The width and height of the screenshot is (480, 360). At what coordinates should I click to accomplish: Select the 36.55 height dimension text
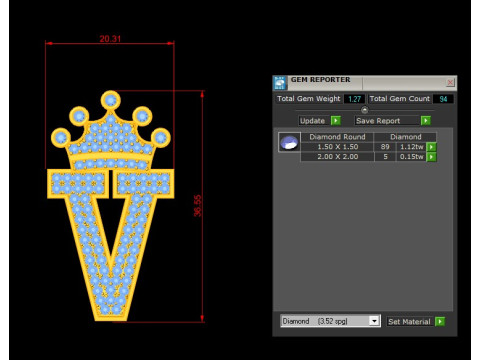198,206
